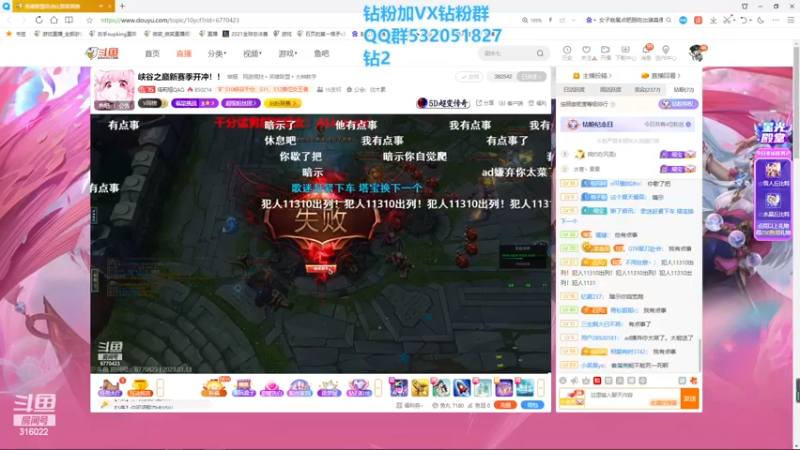Click the 举报 report link near title

[x=233, y=77]
